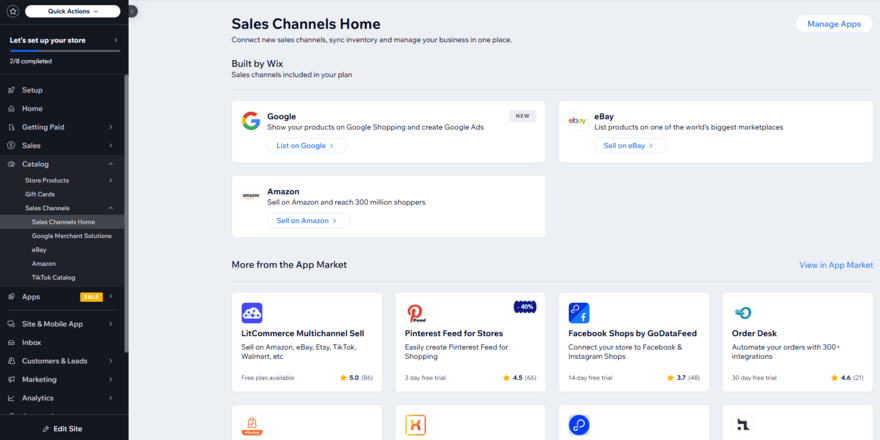The image size is (880, 440).
Task: Click the Catalog icon in sidebar
Action: pos(12,164)
